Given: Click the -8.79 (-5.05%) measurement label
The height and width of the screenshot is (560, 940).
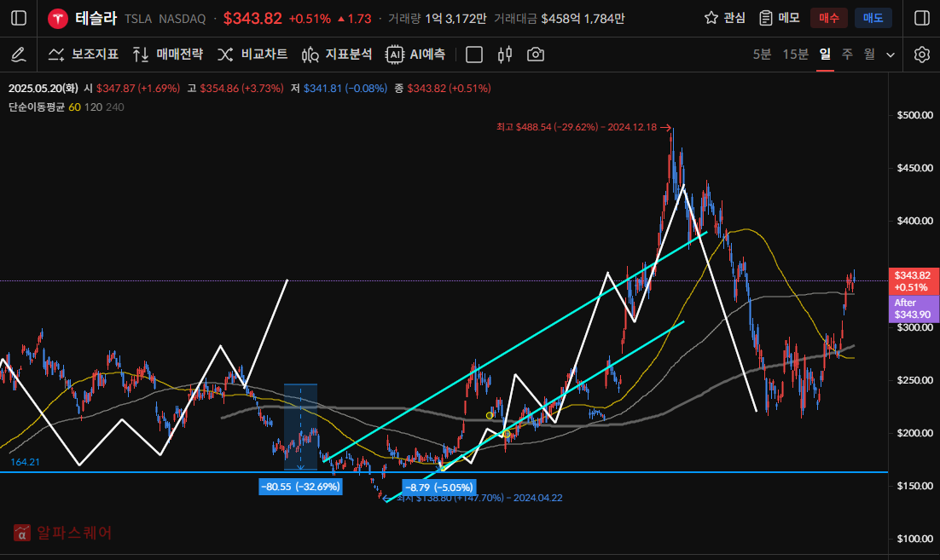Looking at the screenshot, I should point(439,487).
